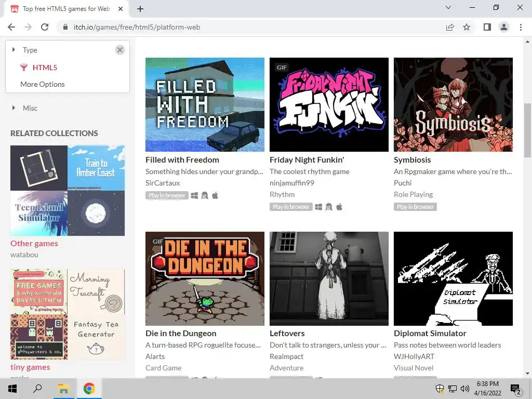
Task: Open Leftovers game thumbnail
Action: (329, 278)
